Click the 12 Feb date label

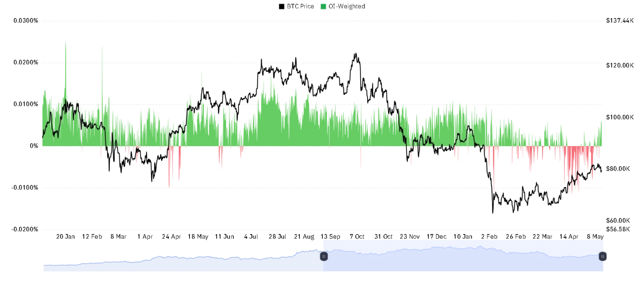92,237
